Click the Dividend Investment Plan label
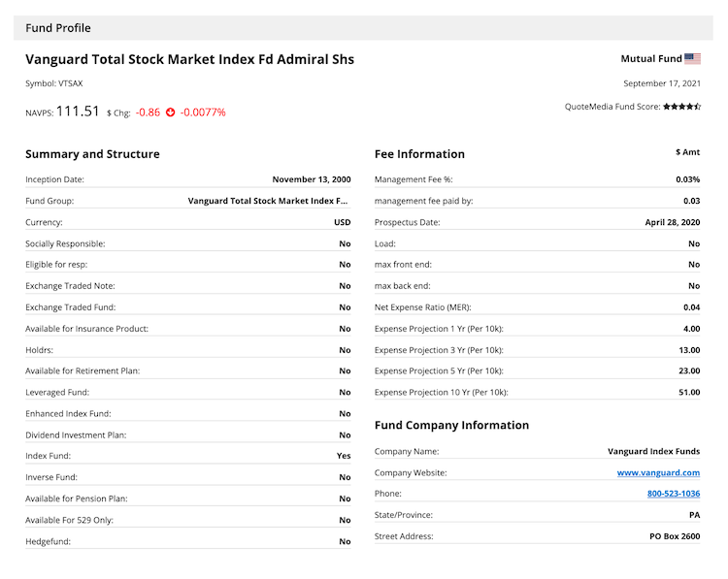This screenshot has width=728, height=579. [76, 435]
